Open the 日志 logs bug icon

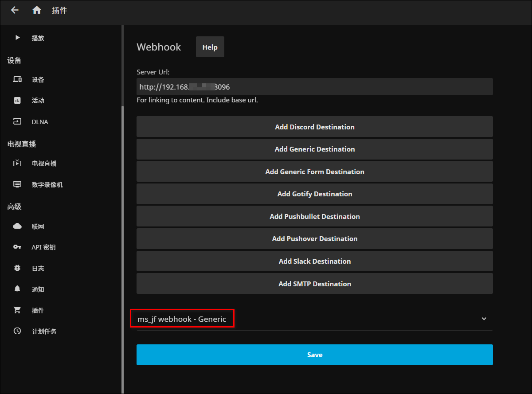coord(17,268)
